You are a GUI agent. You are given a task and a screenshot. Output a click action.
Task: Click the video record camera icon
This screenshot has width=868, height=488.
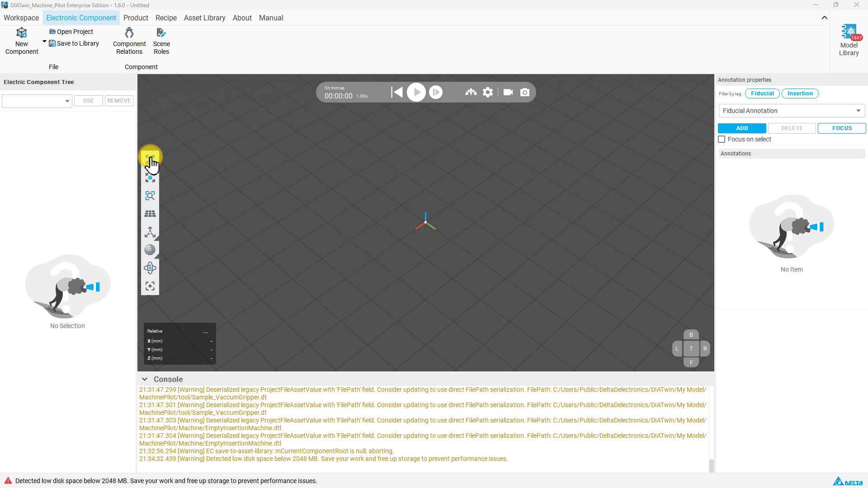coord(508,92)
